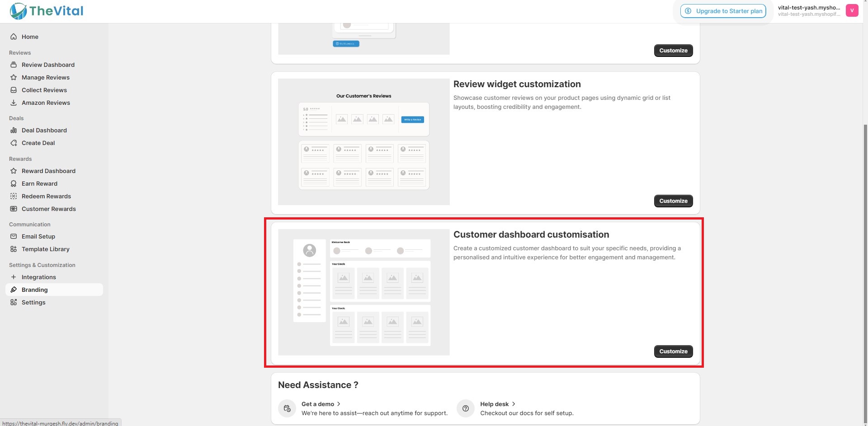Click the Review widget customization heading
868x426 pixels.
click(517, 84)
